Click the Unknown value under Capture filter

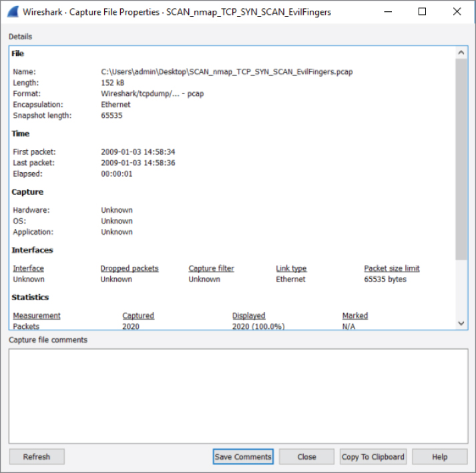(x=204, y=280)
